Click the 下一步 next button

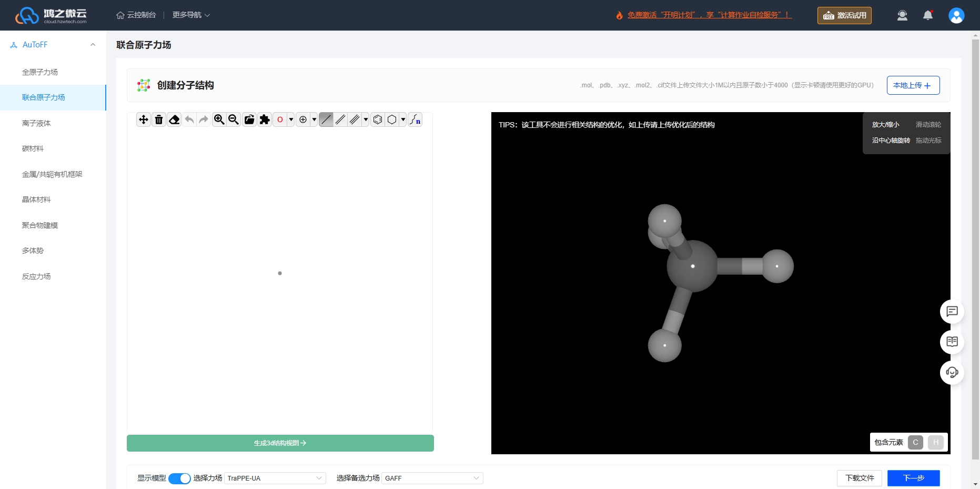click(x=914, y=478)
